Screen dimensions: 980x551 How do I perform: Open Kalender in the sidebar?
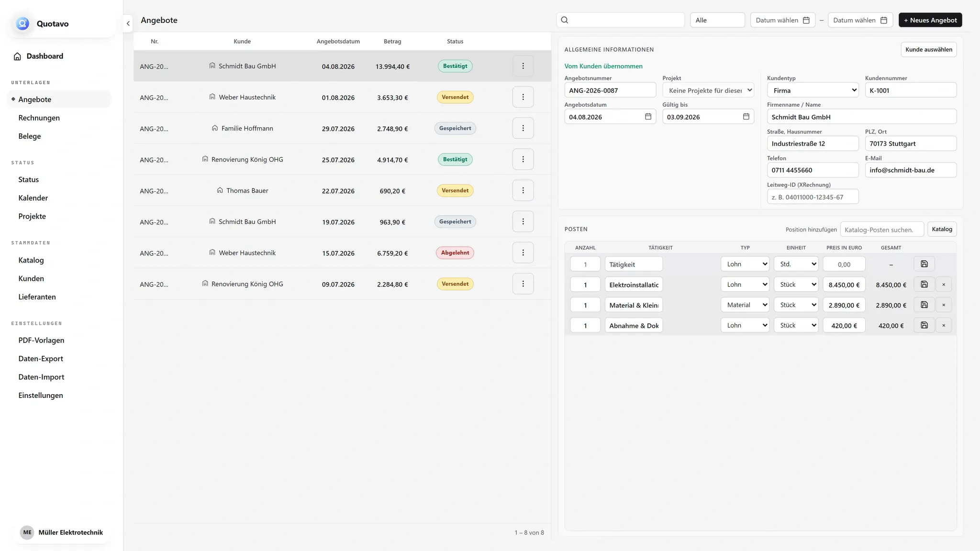point(33,198)
